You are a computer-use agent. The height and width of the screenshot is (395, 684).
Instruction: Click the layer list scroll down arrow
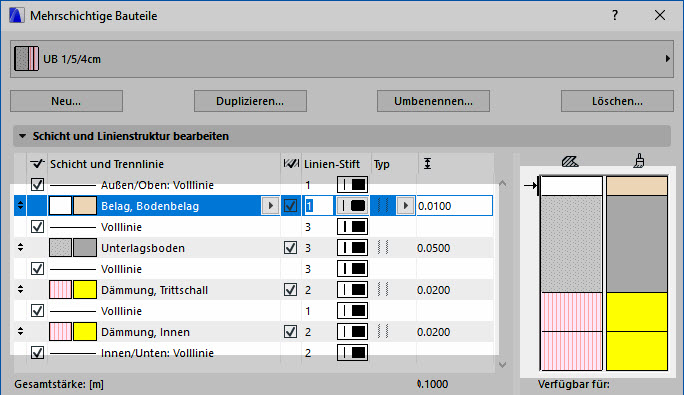point(503,365)
